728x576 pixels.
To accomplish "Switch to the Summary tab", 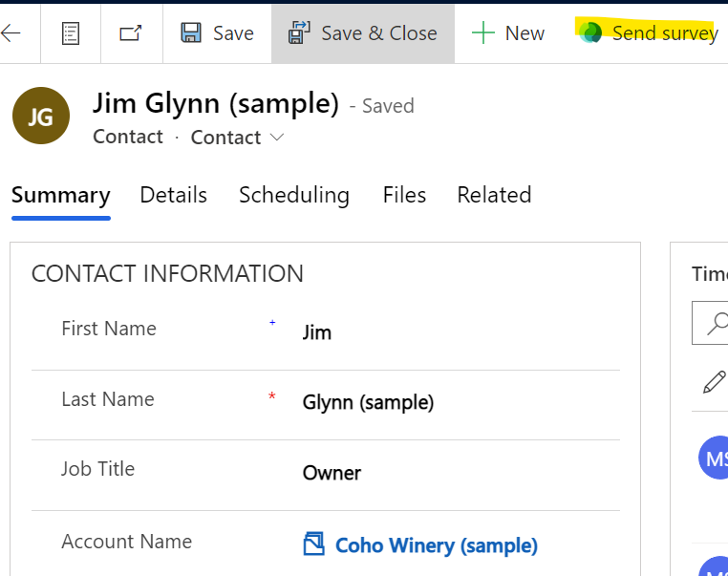I will 61,196.
